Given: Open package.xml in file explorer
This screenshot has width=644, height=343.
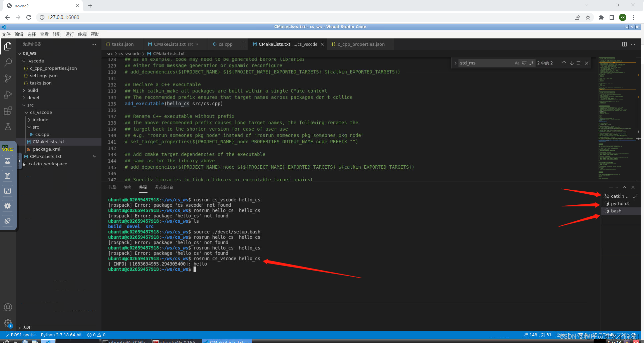Looking at the screenshot, I should [46, 149].
